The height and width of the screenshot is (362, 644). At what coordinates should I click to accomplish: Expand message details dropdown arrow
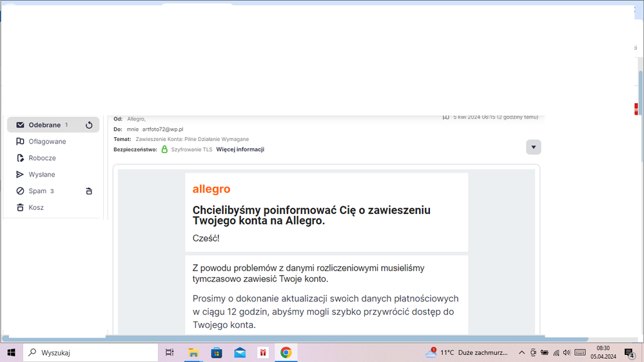tap(533, 148)
